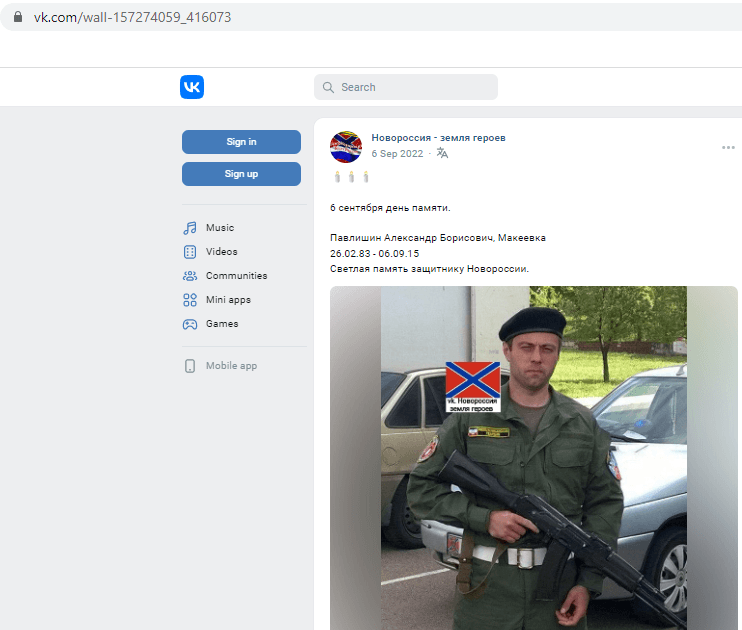Click the Sign up button
This screenshot has width=742, height=630.
241,174
